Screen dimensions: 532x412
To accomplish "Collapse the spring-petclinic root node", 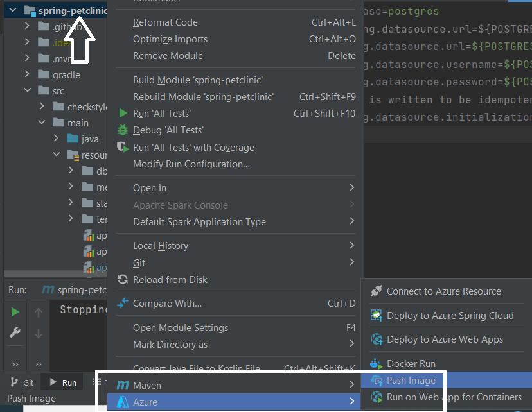I will coord(13,10).
